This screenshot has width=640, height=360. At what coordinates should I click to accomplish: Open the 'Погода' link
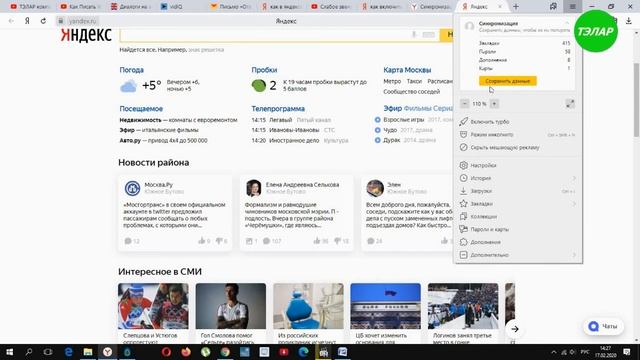[131, 70]
